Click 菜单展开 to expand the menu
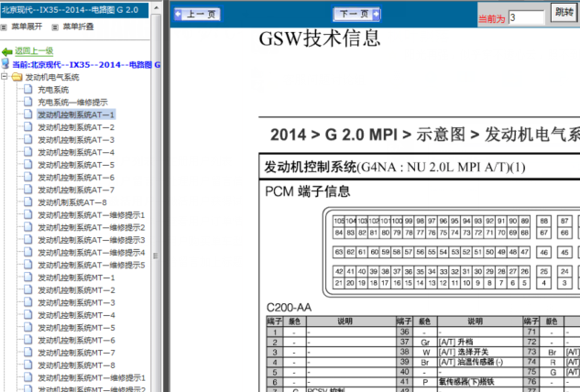 click(27, 27)
